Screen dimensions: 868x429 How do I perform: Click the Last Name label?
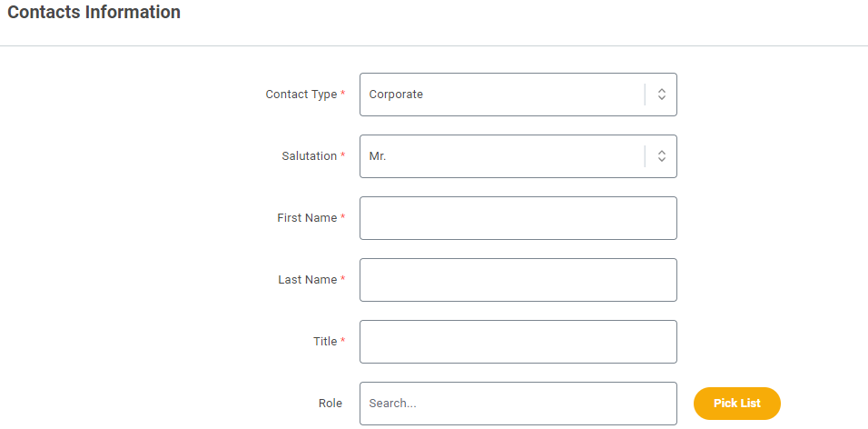[307, 280]
